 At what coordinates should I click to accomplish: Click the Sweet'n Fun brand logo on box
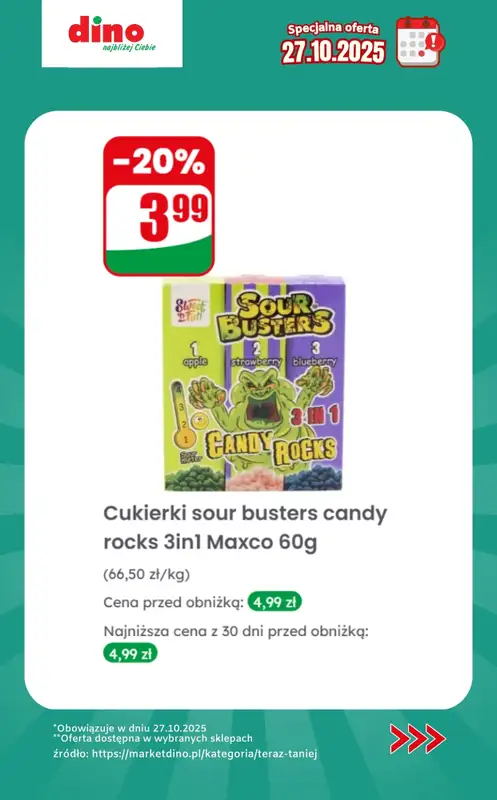tap(191, 310)
